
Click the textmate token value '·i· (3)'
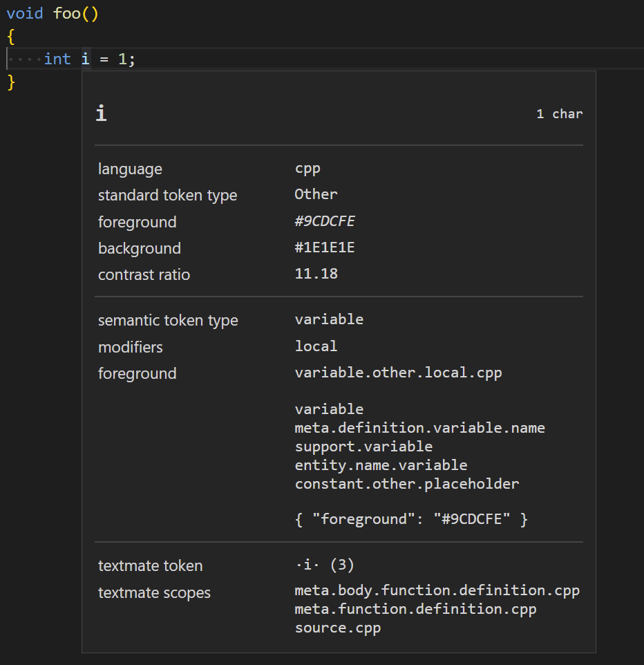pos(325,565)
